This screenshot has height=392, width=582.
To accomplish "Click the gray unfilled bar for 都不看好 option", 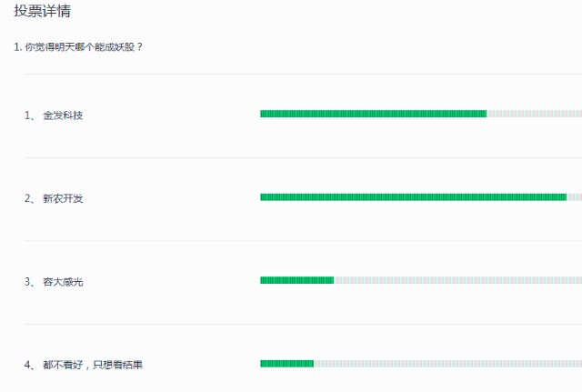I will 447,364.
